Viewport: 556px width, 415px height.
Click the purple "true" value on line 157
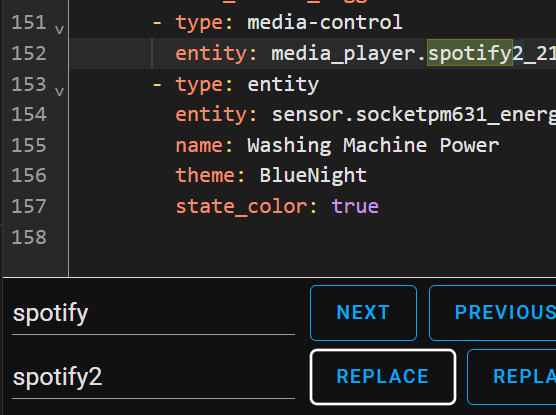click(355, 206)
